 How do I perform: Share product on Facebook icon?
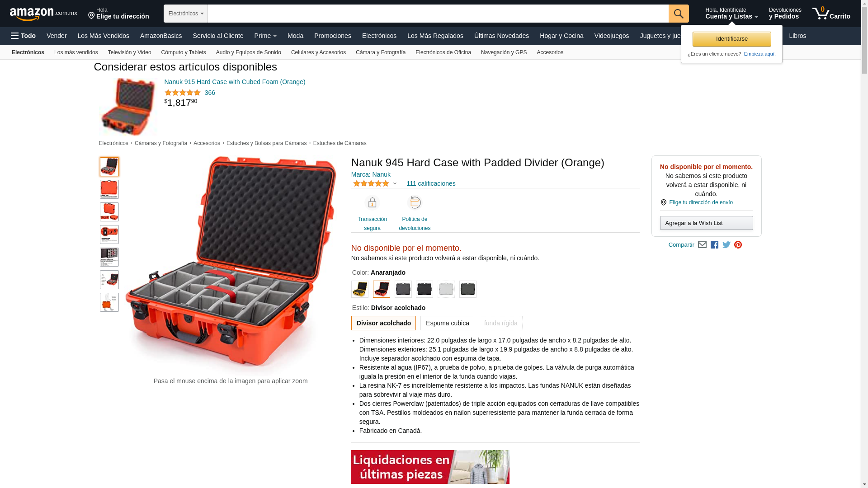(x=714, y=245)
